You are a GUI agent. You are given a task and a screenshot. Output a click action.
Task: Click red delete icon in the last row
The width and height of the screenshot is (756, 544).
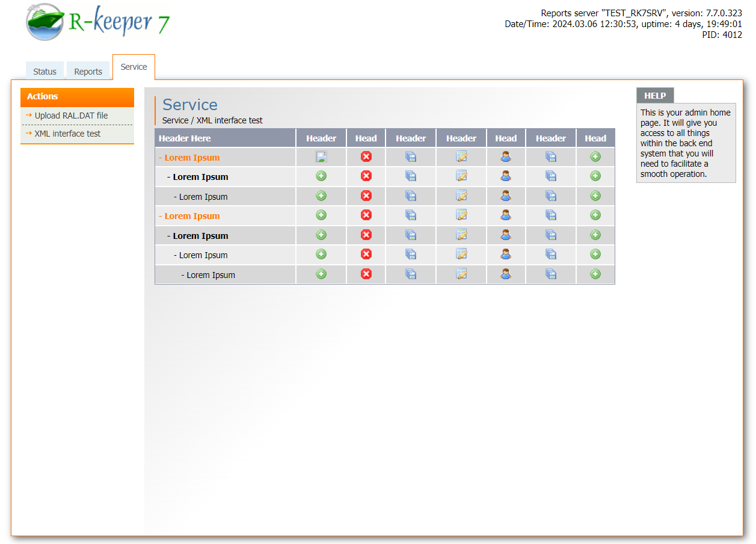(366, 274)
